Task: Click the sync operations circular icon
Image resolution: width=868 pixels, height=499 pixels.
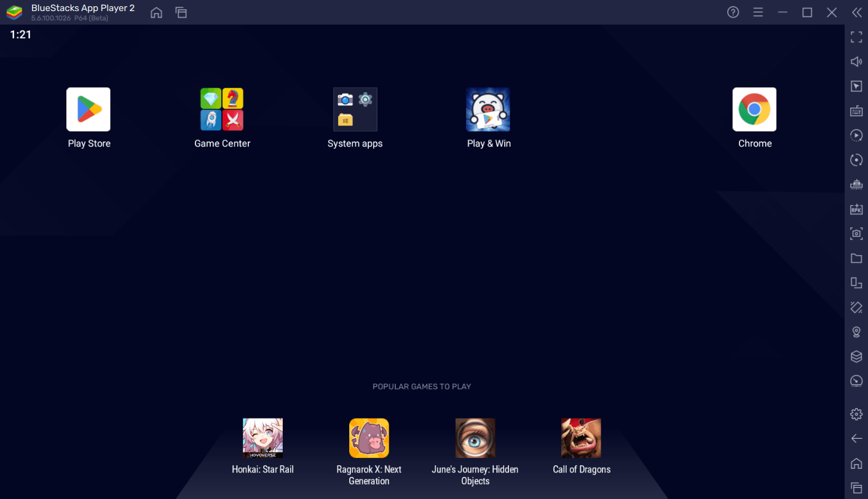Action: (x=856, y=160)
